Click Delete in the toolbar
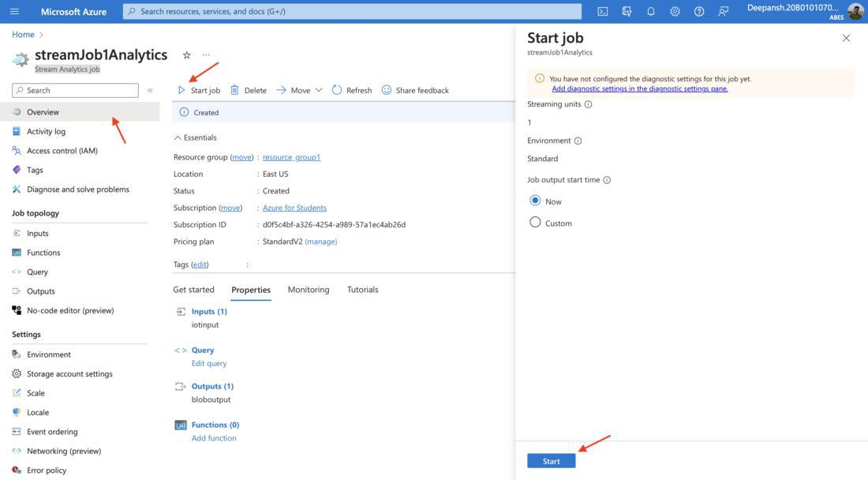Image resolution: width=868 pixels, height=480 pixels. 249,90
